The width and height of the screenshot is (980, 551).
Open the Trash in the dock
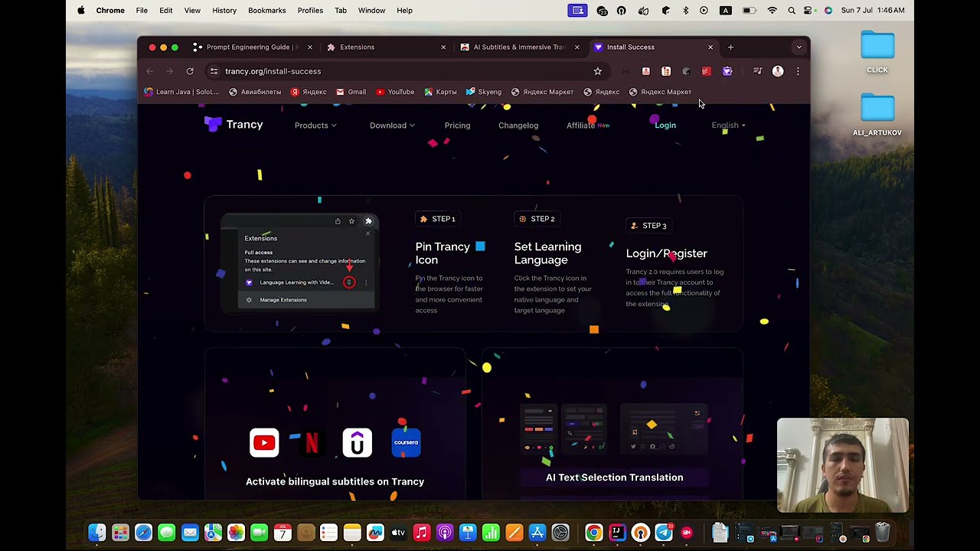[x=883, y=533]
